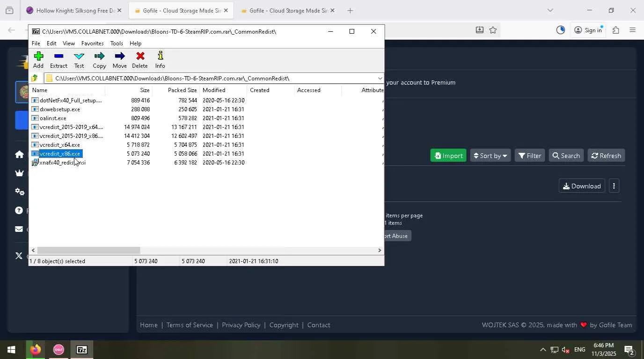Image resolution: width=644 pixels, height=359 pixels.
Task: Click the Sign in button in Firefox
Action: click(588, 30)
